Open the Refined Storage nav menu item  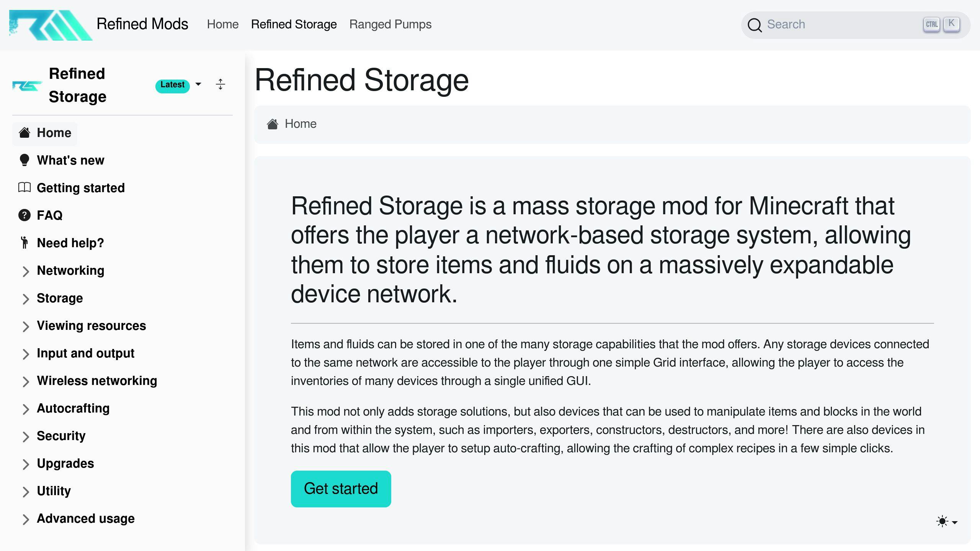294,24
